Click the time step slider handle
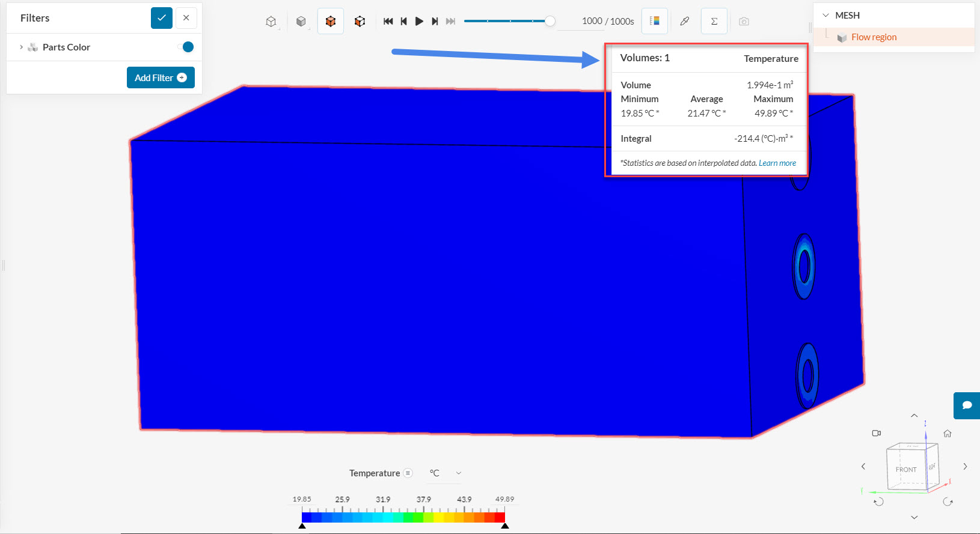The height and width of the screenshot is (534, 980). pyautogui.click(x=550, y=21)
